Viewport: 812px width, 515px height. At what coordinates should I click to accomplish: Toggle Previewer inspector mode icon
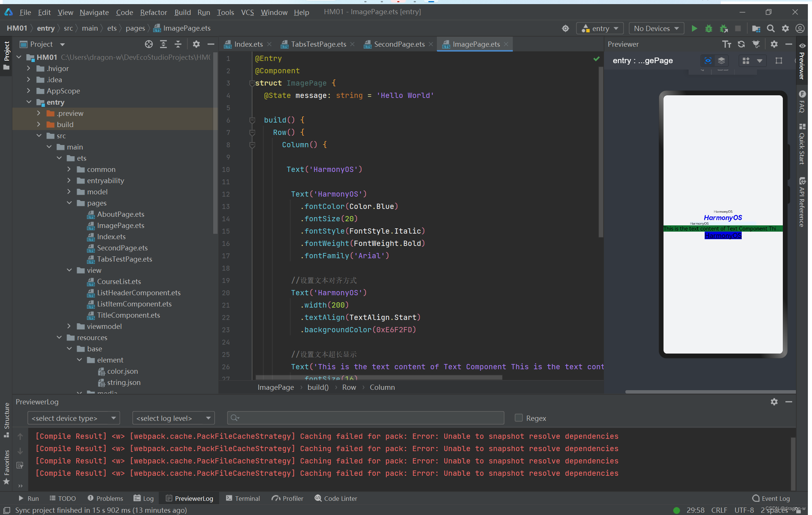tap(708, 61)
